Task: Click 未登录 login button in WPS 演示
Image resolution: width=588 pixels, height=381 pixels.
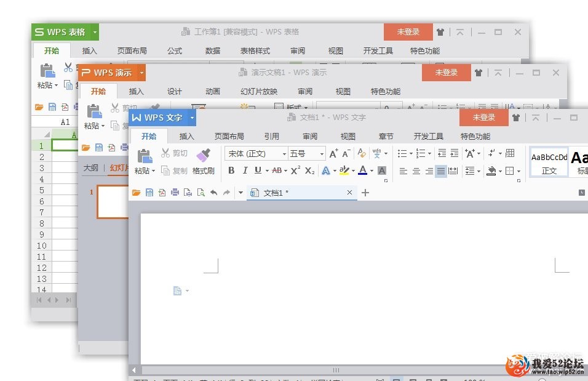Action: pos(447,73)
